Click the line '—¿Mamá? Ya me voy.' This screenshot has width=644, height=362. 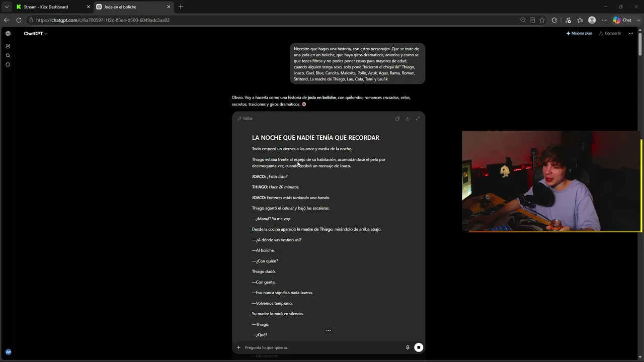[x=271, y=219]
